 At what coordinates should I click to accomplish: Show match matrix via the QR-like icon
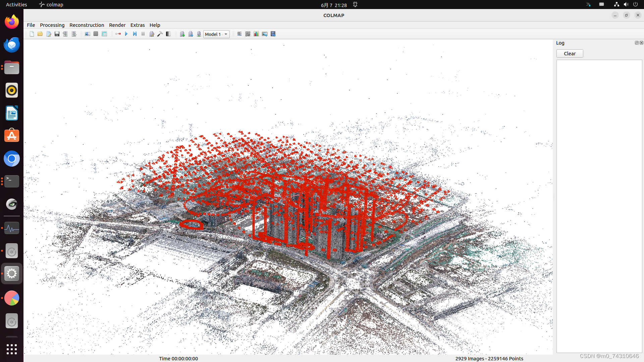click(x=248, y=34)
